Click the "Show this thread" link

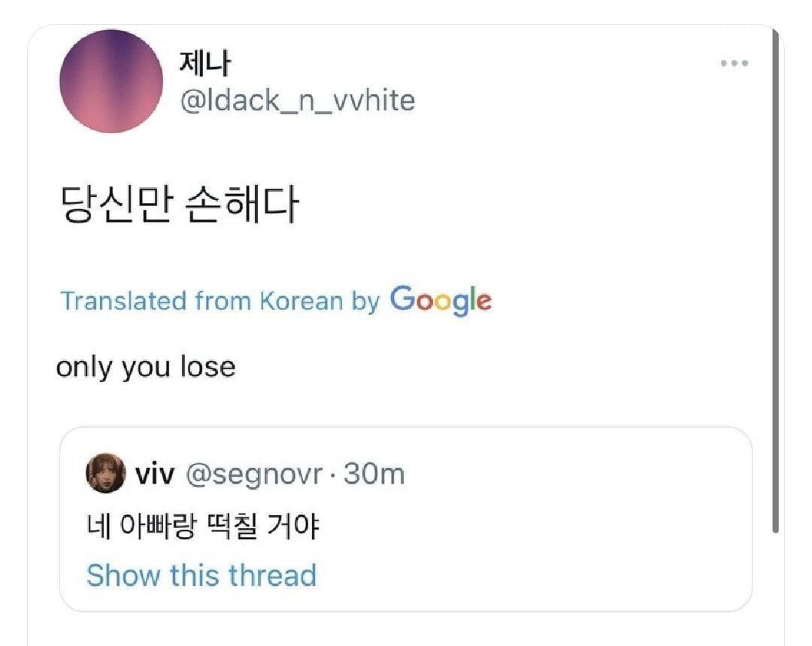coord(201,575)
